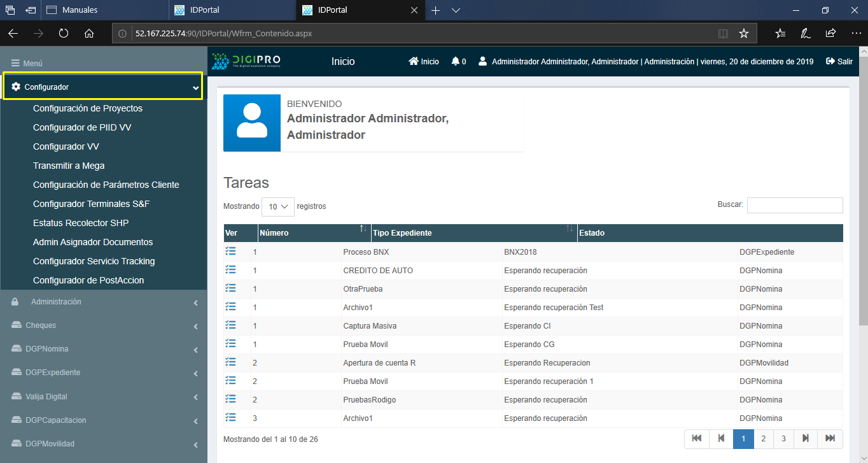Open the registros count dropdown

pos(278,206)
